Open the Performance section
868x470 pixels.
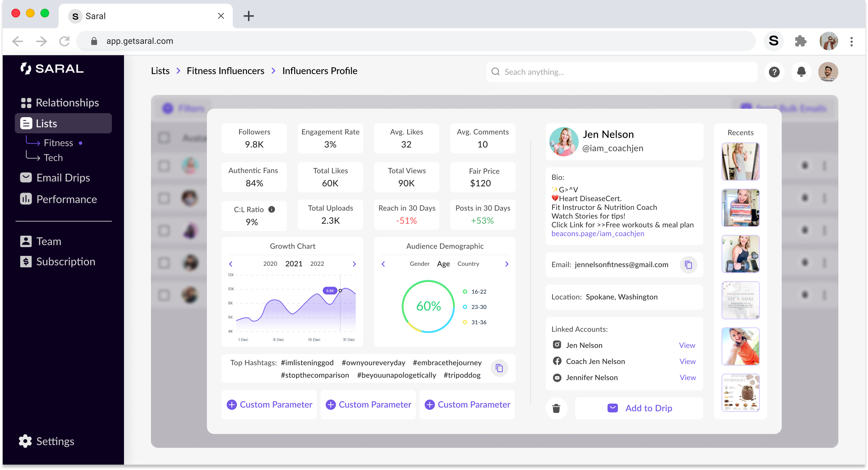pos(66,199)
